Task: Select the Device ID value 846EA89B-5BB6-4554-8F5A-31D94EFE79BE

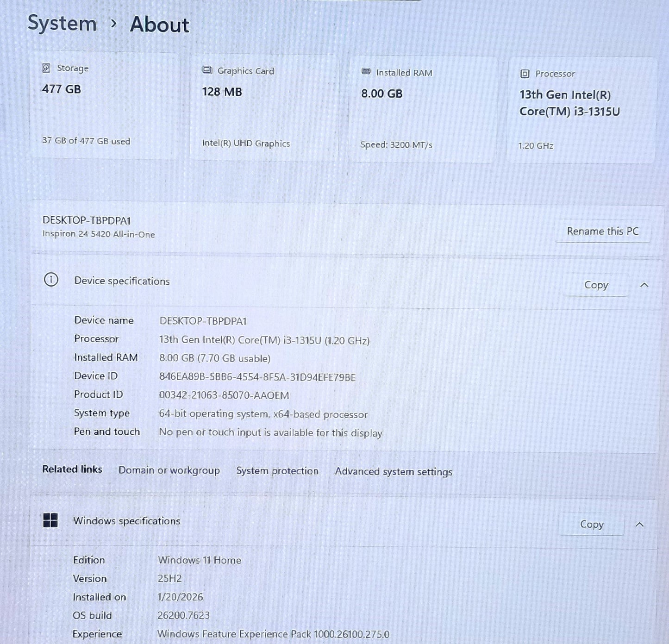Action: 257,377
